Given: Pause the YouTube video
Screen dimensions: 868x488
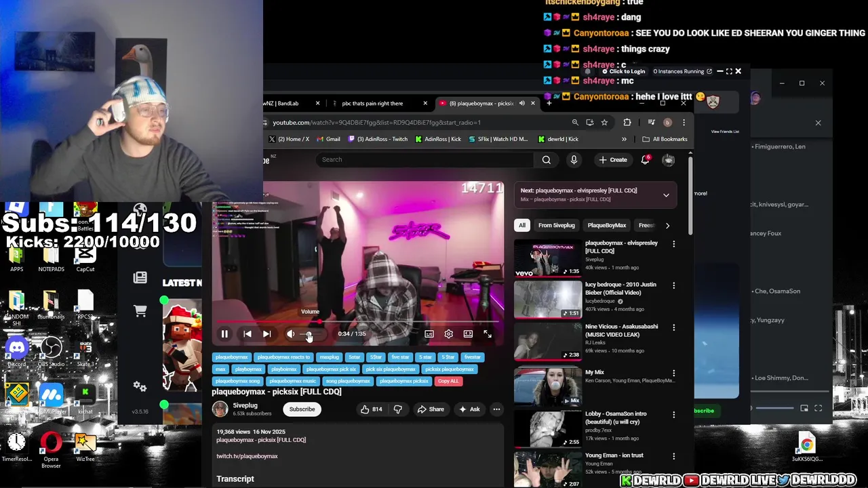Looking at the screenshot, I should [224, 334].
